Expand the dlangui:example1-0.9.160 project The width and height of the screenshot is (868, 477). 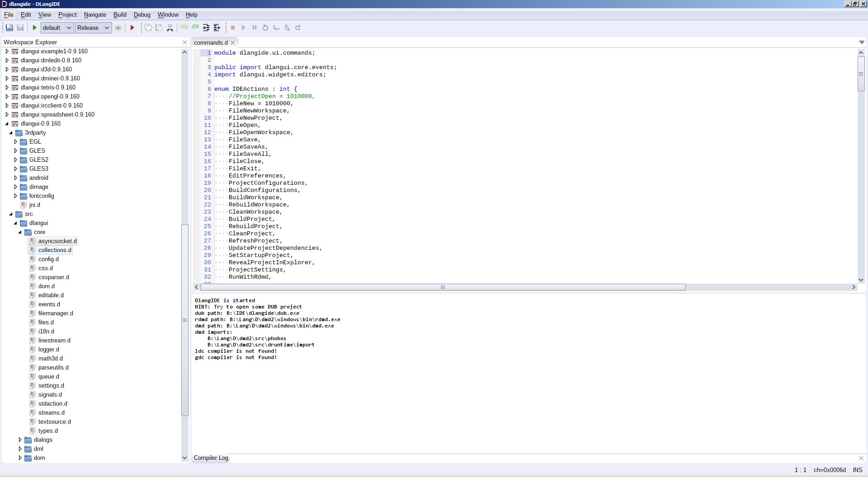7,51
